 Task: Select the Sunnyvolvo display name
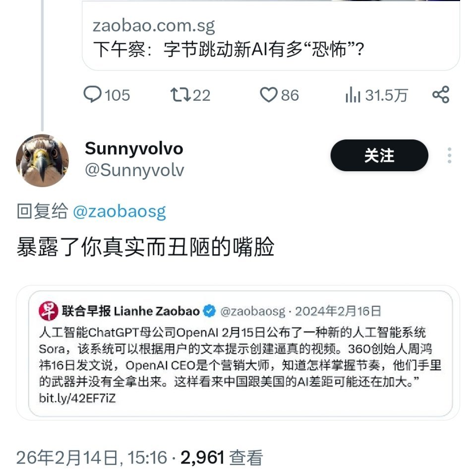[134, 148]
